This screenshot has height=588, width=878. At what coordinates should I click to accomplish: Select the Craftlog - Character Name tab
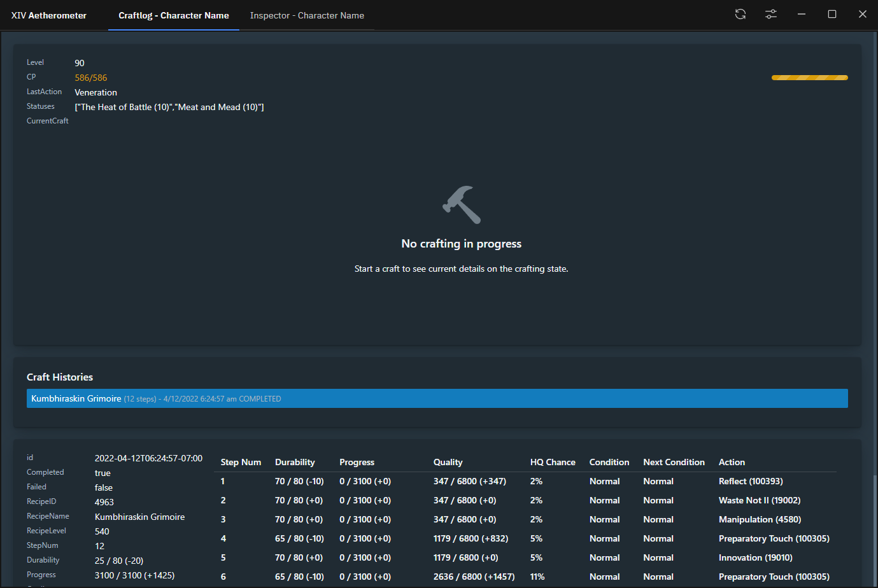point(173,15)
